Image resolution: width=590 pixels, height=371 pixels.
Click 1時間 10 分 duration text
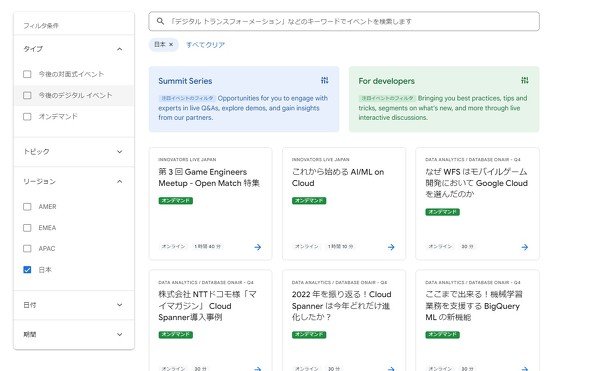[x=341, y=246]
